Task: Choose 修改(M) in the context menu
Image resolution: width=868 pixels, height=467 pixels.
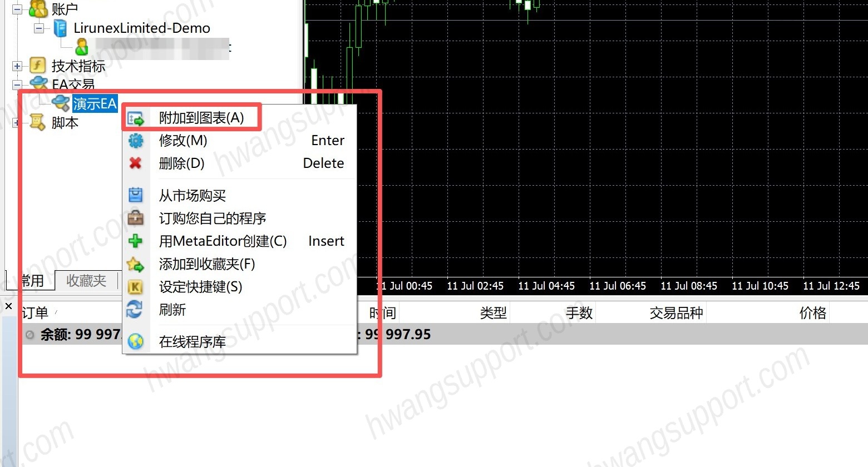Action: pyautogui.click(x=240, y=141)
